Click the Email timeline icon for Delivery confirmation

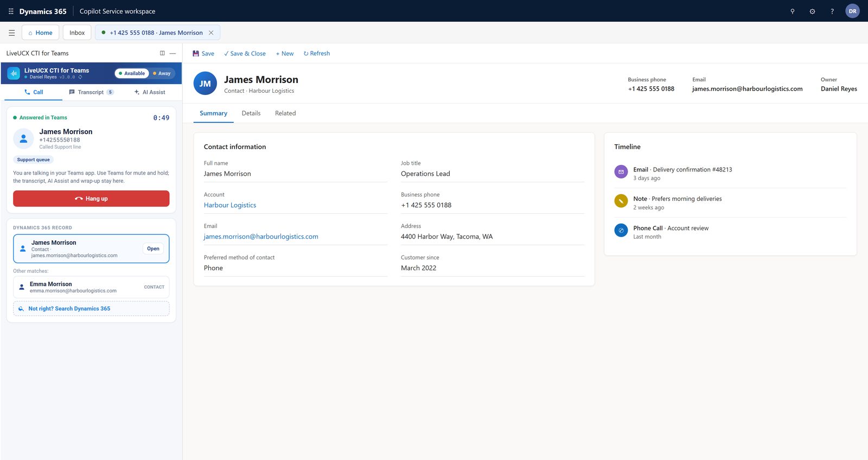pos(621,171)
